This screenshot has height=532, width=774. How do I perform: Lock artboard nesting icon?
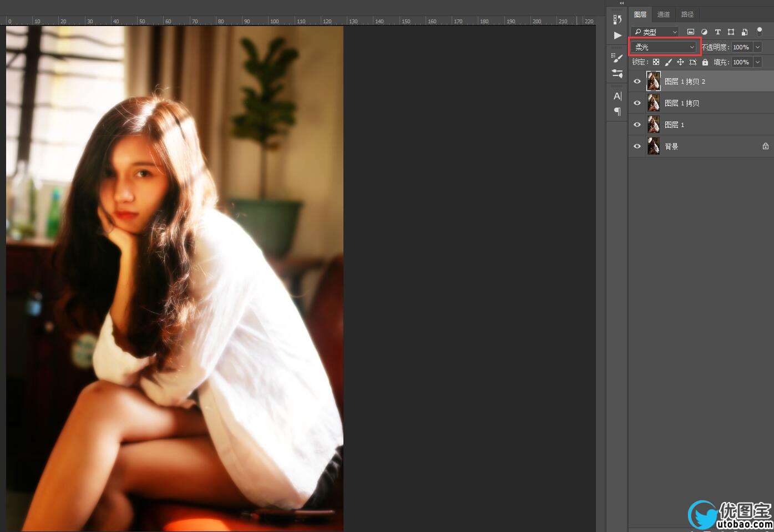693,62
